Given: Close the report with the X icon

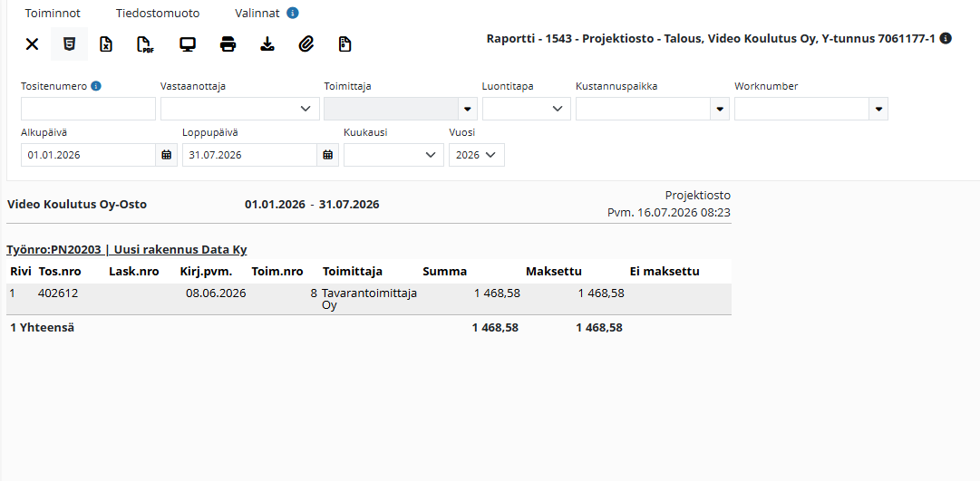Looking at the screenshot, I should click(32, 44).
